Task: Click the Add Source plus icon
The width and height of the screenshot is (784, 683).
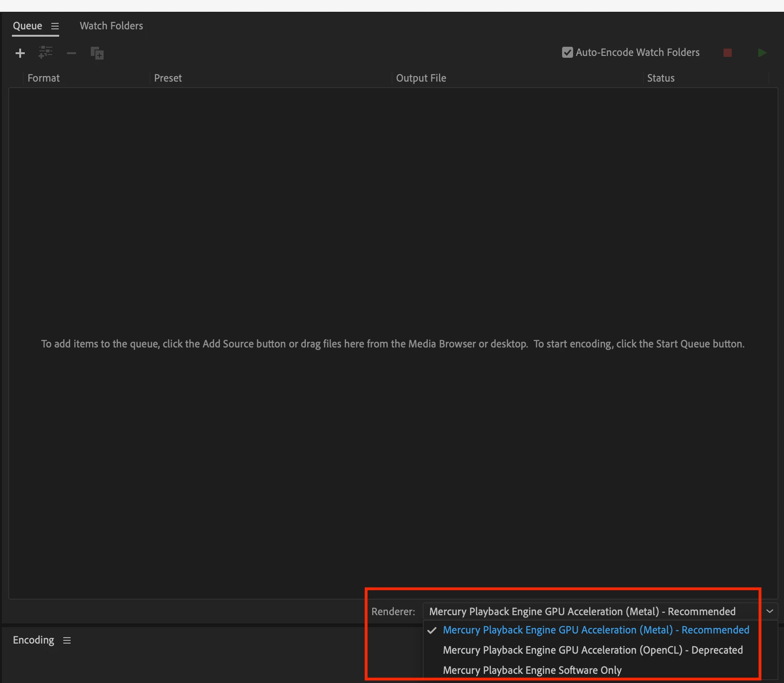Action: pos(20,53)
